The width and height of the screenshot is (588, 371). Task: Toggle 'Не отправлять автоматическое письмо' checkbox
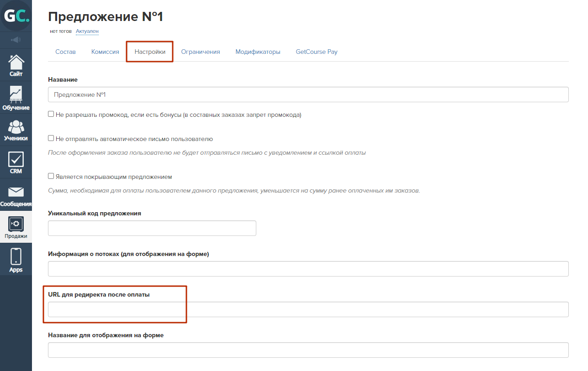coord(51,138)
